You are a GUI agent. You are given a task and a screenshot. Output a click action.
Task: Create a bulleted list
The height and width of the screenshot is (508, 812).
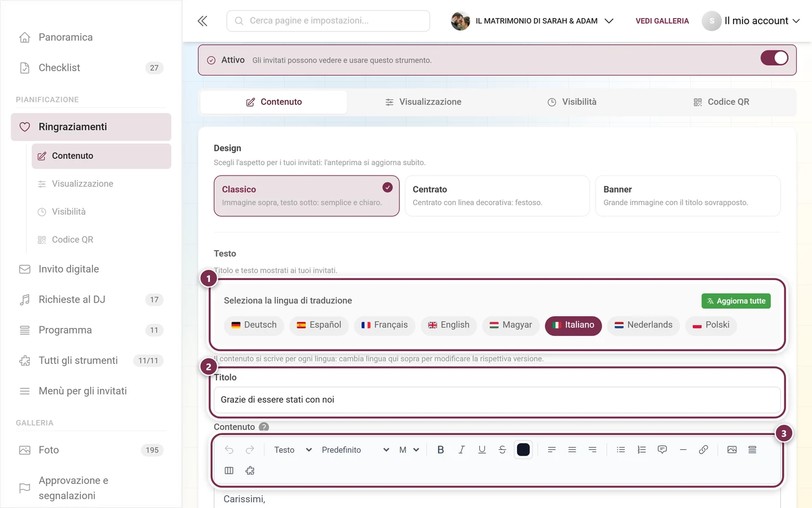tap(621, 450)
